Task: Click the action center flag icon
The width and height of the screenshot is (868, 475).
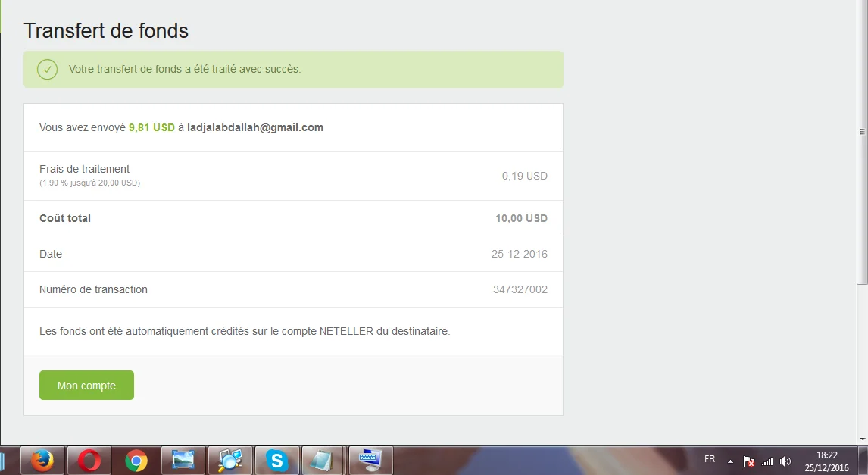Action: 749,461
